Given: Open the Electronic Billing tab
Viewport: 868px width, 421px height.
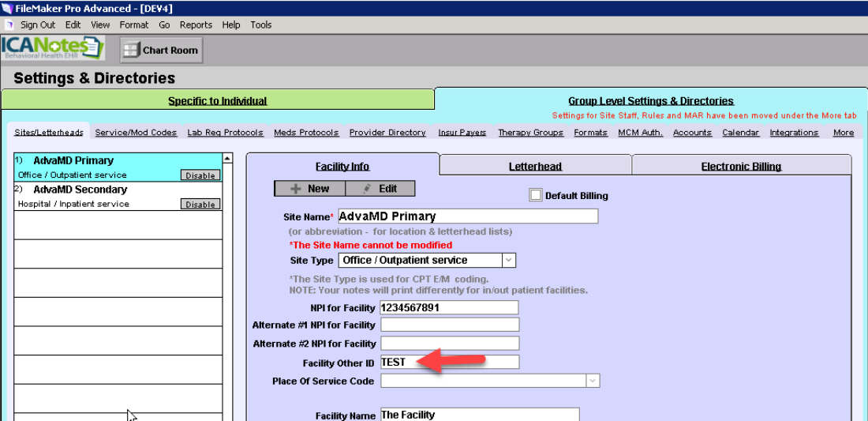Looking at the screenshot, I should click(741, 166).
